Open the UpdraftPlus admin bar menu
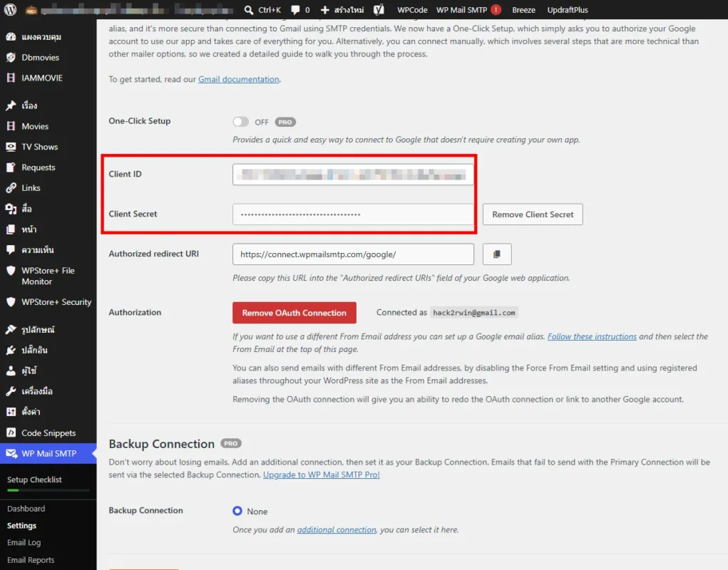728x570 pixels. click(568, 10)
